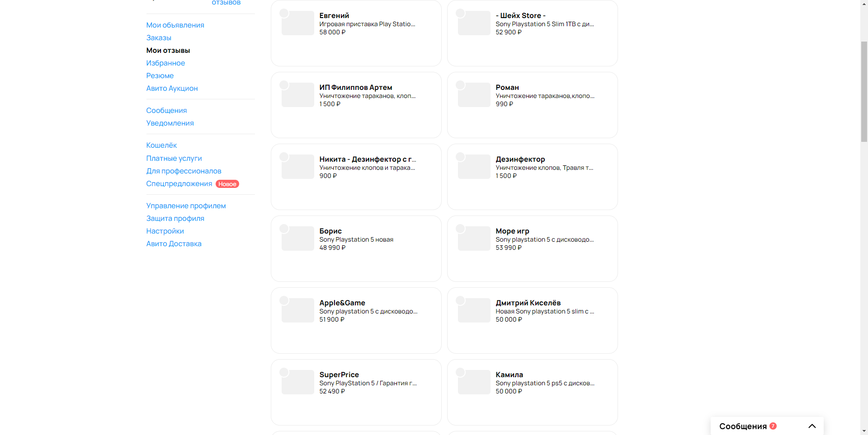868x435 pixels.
Task: Click Sony Playstation 5 Slim 1TB title
Action: (x=545, y=24)
